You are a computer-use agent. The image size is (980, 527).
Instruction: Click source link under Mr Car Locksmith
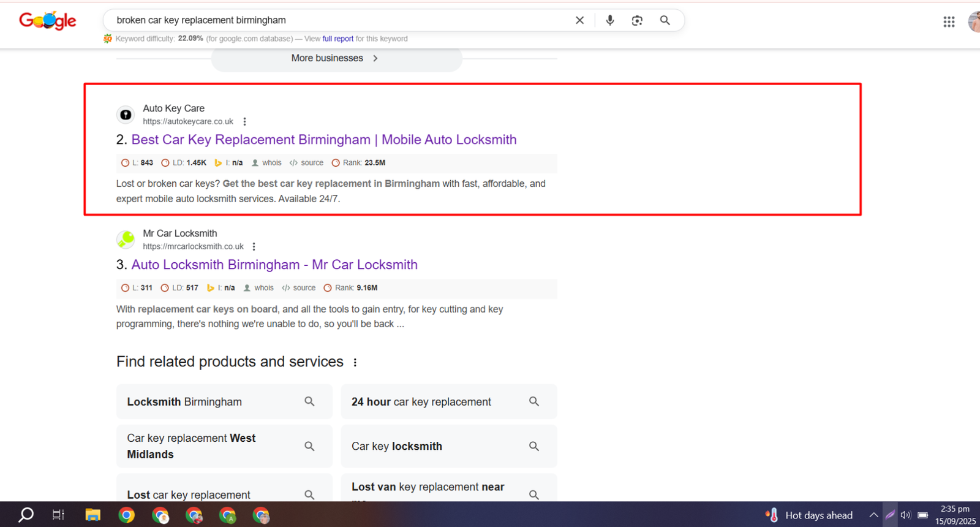(304, 288)
